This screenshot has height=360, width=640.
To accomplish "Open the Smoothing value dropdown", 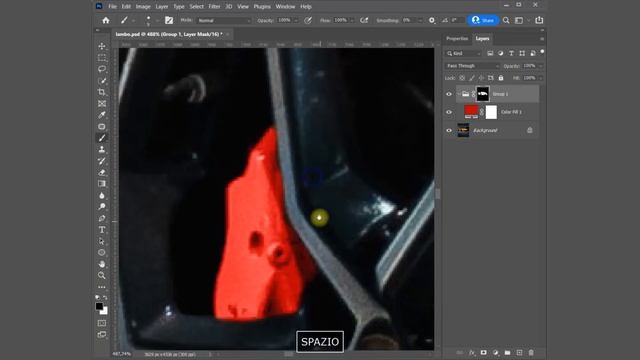I will (x=420, y=20).
